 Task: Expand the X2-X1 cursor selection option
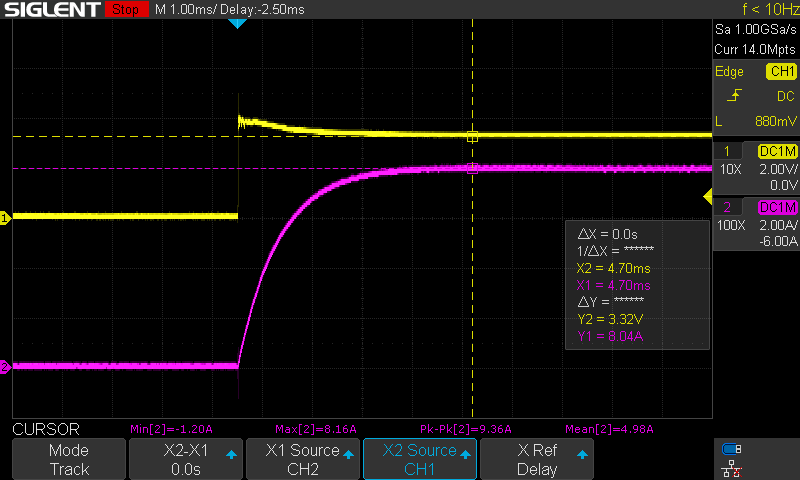(x=185, y=459)
